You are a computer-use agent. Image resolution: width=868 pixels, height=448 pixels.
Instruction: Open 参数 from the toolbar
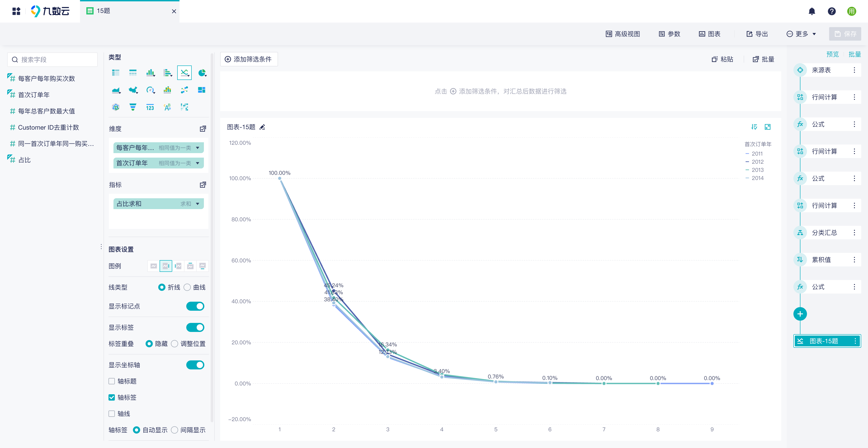pyautogui.click(x=670, y=34)
